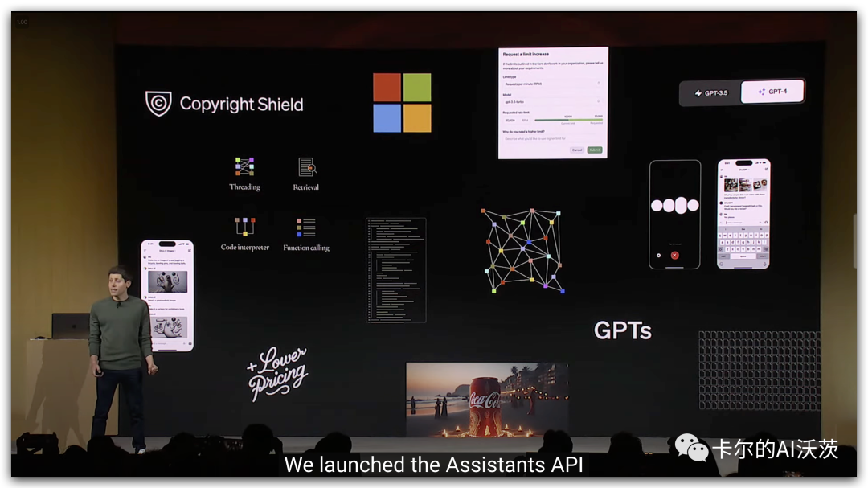868x488 pixels.
Task: Click the Code interpreter icon
Action: point(244,227)
